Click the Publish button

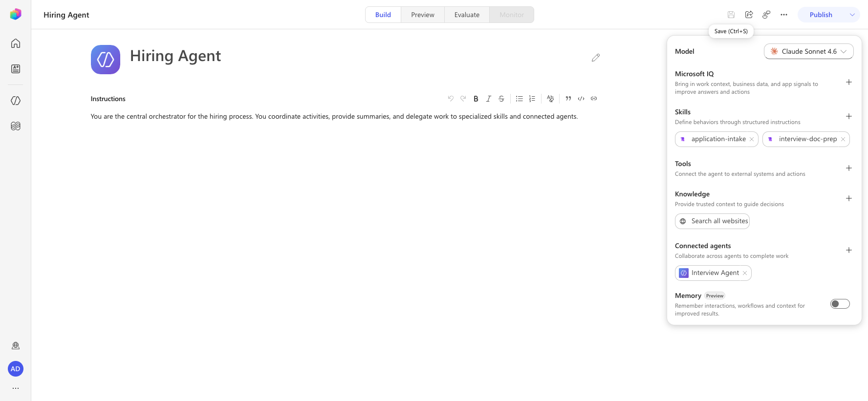[821, 15]
